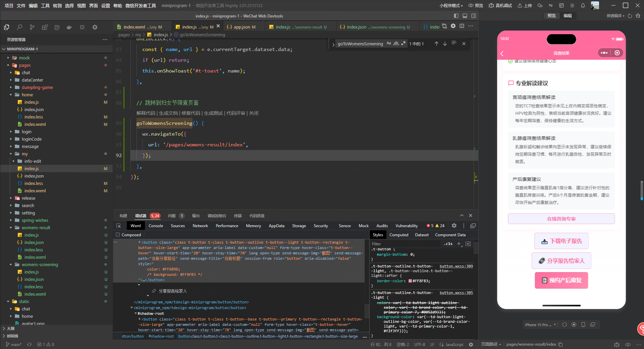Image resolution: width=644 pixels, height=349 pixels.
Task: Open the Docker panel icon
Action: pyautogui.click(x=69, y=27)
